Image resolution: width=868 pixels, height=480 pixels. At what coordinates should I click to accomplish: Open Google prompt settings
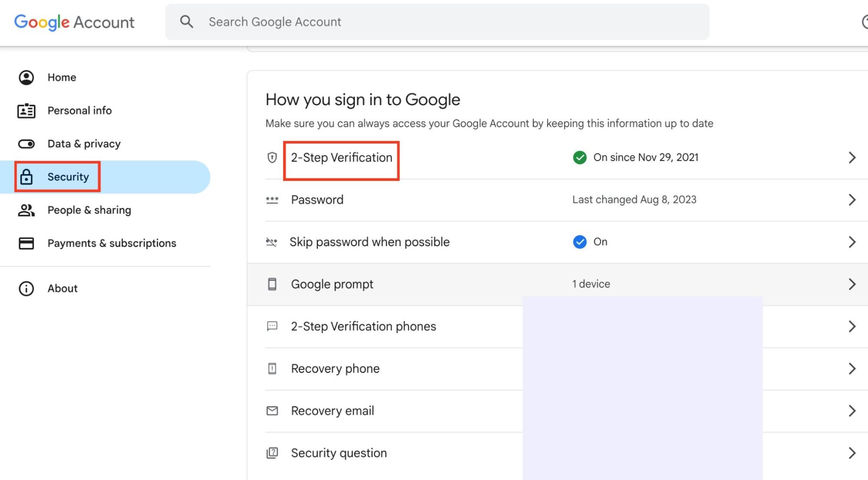click(x=558, y=284)
